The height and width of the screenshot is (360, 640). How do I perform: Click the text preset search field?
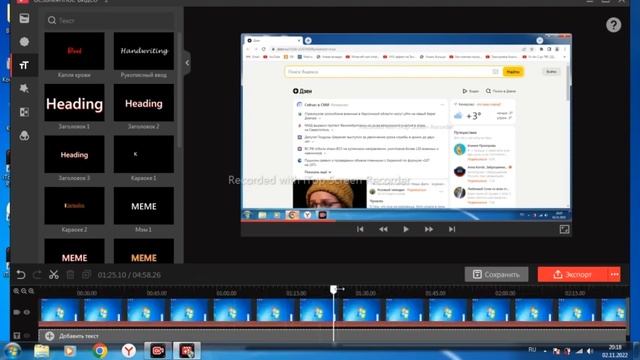[x=109, y=20]
